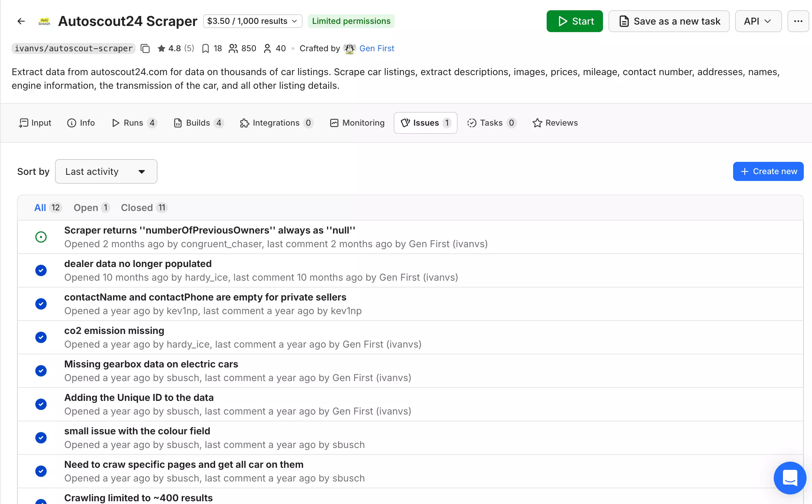812x504 pixels.
Task: Expand the API dropdown menu
Action: point(758,21)
